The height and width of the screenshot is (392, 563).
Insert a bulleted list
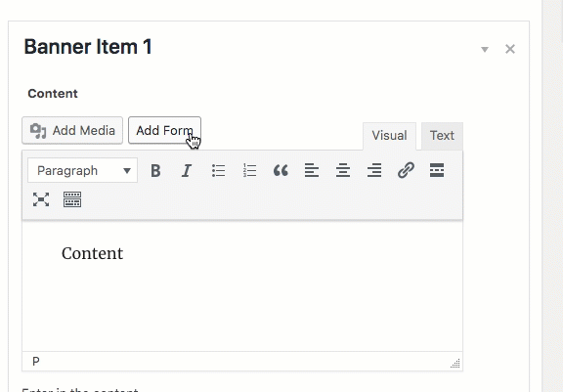pos(218,170)
